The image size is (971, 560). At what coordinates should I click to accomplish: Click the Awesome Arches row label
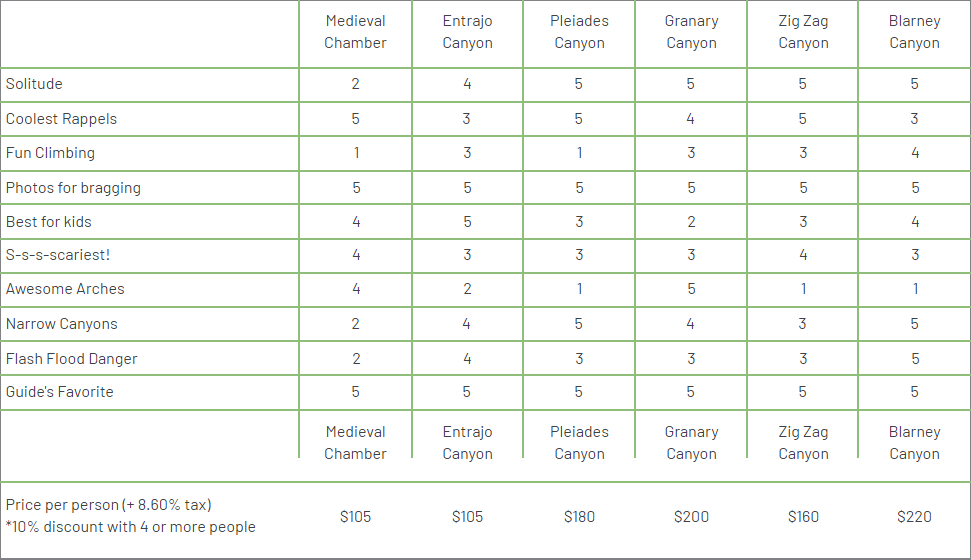[x=65, y=289]
